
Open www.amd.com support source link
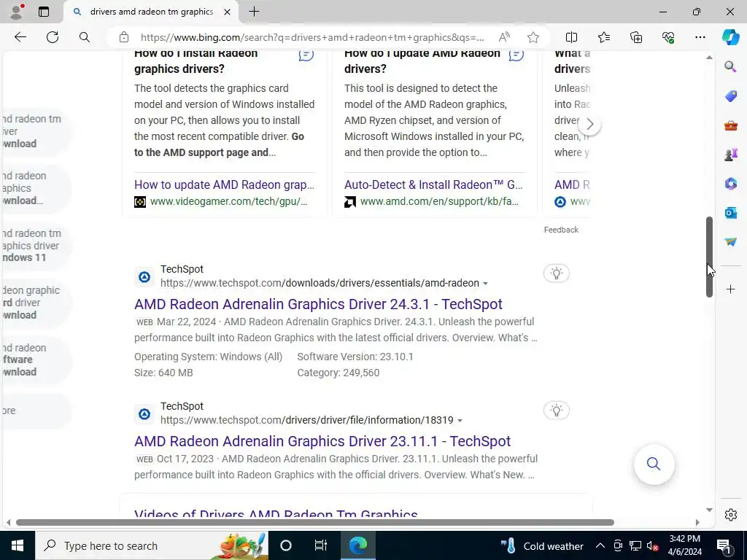(x=439, y=201)
